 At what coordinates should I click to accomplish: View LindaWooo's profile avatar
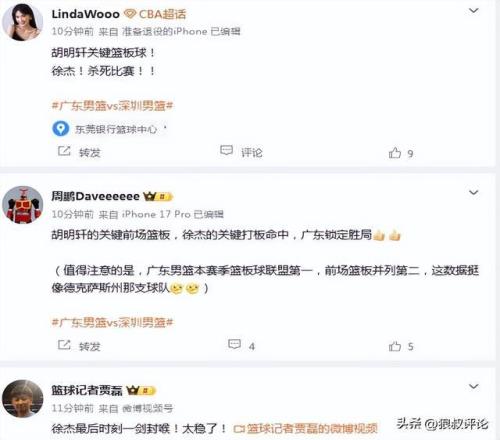point(23,22)
